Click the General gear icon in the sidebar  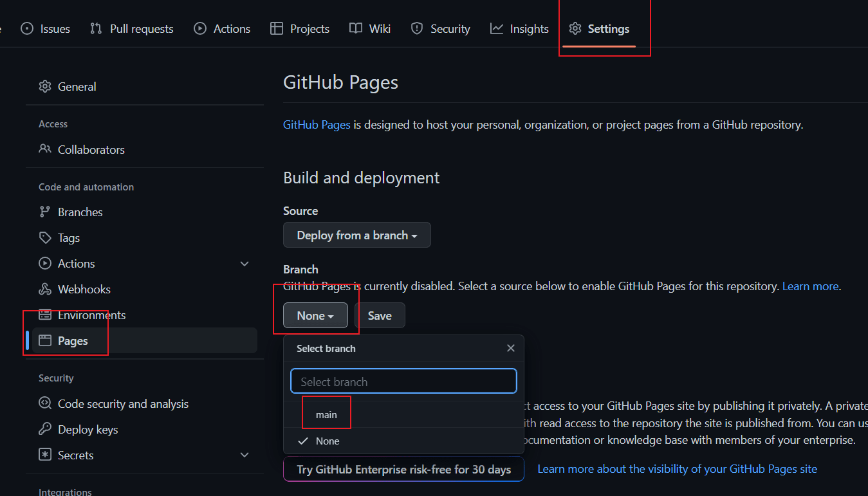(45, 86)
